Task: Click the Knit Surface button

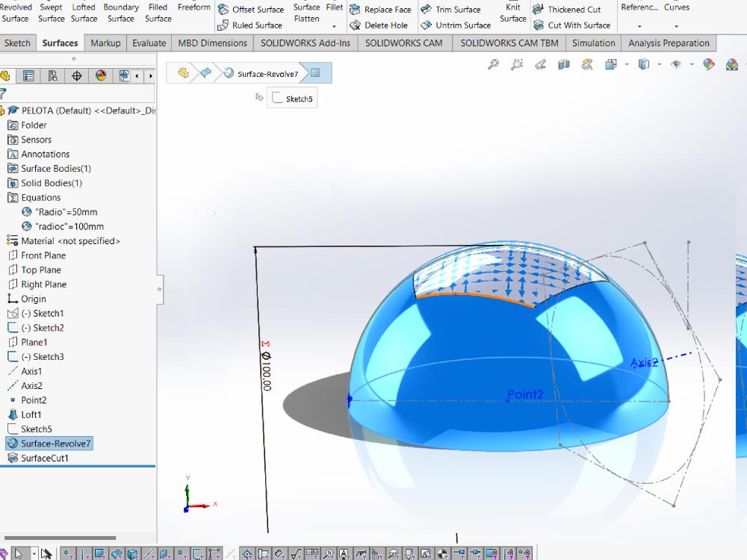Action: [513, 13]
